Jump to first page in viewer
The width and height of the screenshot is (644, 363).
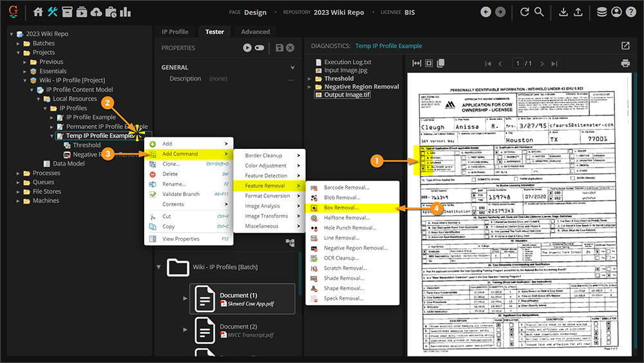[x=488, y=64]
